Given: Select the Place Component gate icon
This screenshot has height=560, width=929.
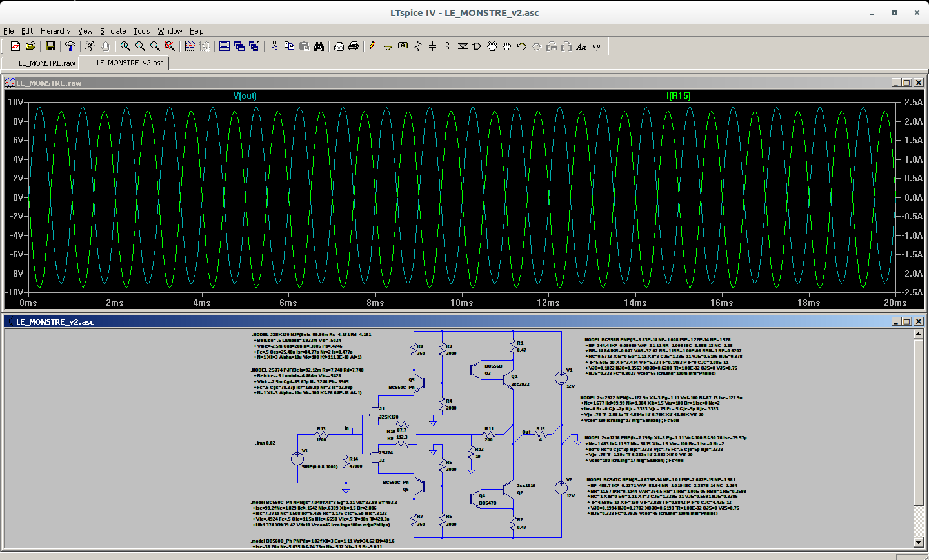Looking at the screenshot, I should point(477,46).
